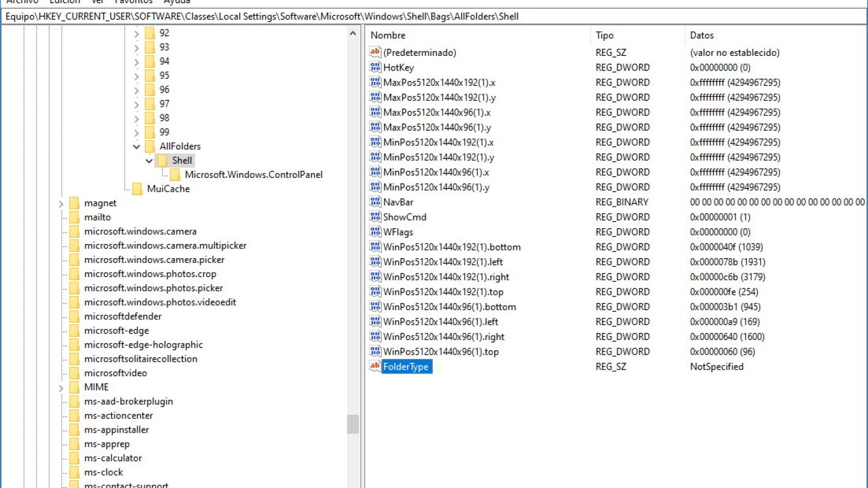Select the microsoft.windows.photos.crop key
Screen dimensions: 868x488
(x=150, y=274)
